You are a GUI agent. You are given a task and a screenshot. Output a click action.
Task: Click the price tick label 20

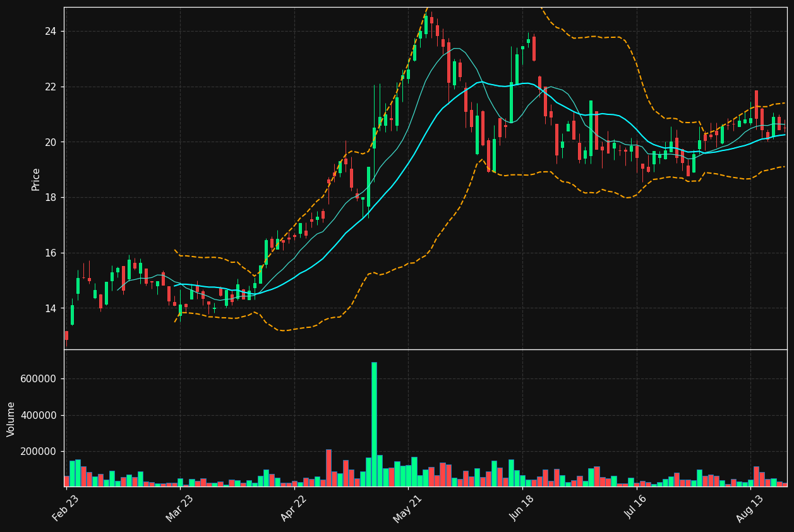50,142
